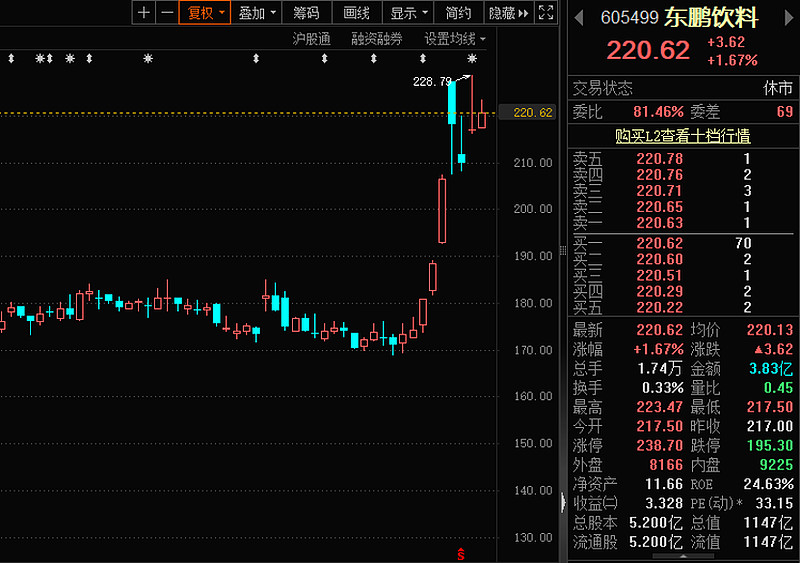Open the 叠加 dropdown menu
Screen dimensions: 800x563
click(257, 13)
